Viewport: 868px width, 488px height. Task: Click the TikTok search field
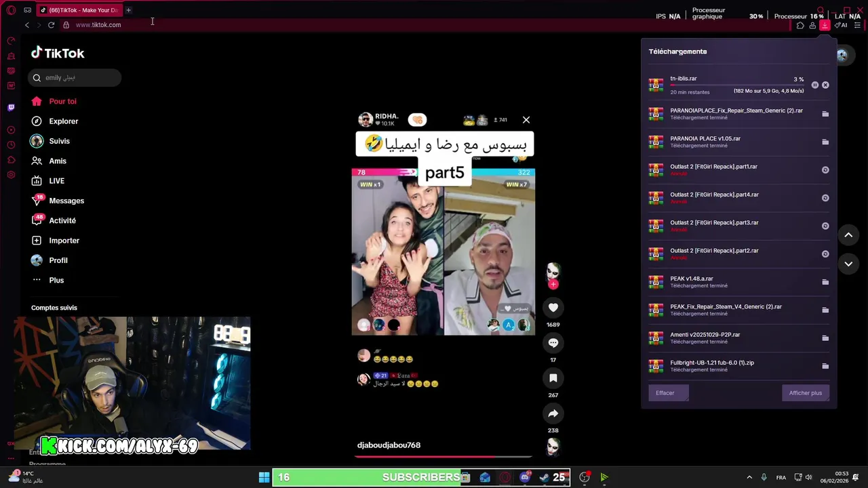[75, 78]
